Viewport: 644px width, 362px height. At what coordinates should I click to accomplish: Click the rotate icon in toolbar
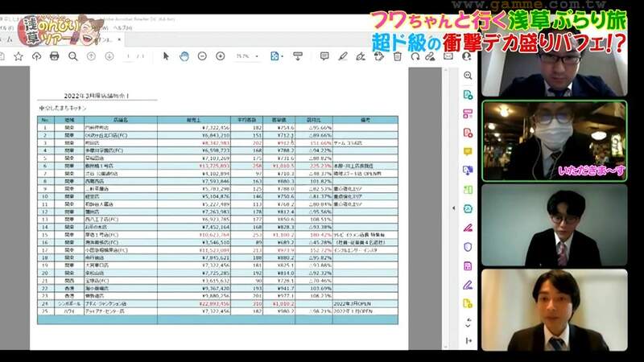coord(415,56)
